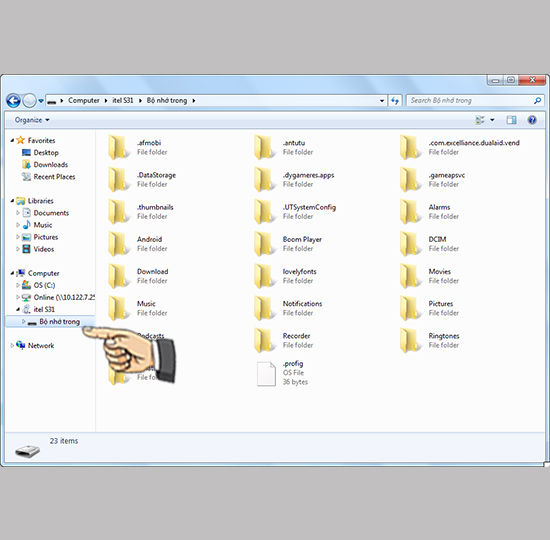Image resolution: width=550 pixels, height=540 pixels.
Task: Select the Ringtones folder icon
Action: 410,340
